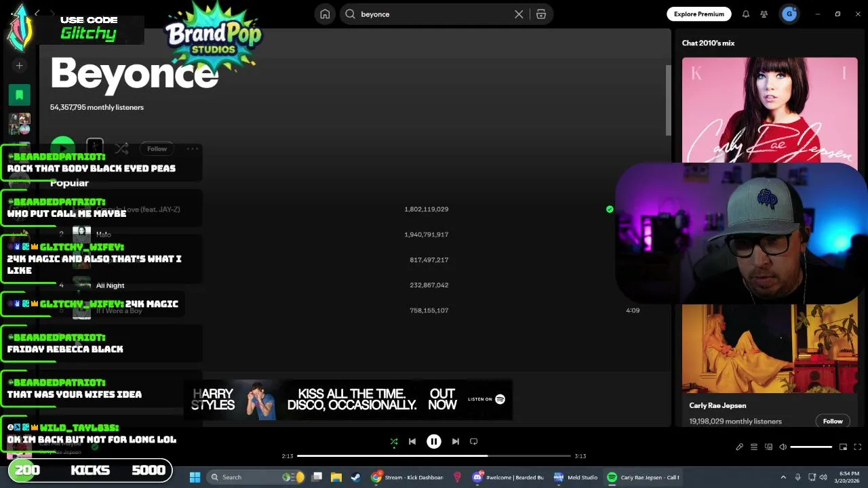Click the Explore Premium button
The image size is (868, 488).
pyautogui.click(x=698, y=14)
